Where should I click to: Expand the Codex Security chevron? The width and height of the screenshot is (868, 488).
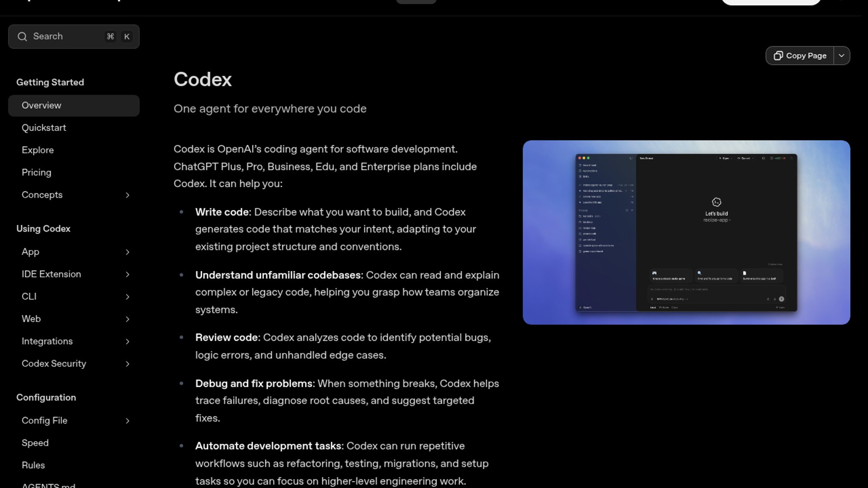pos(127,364)
